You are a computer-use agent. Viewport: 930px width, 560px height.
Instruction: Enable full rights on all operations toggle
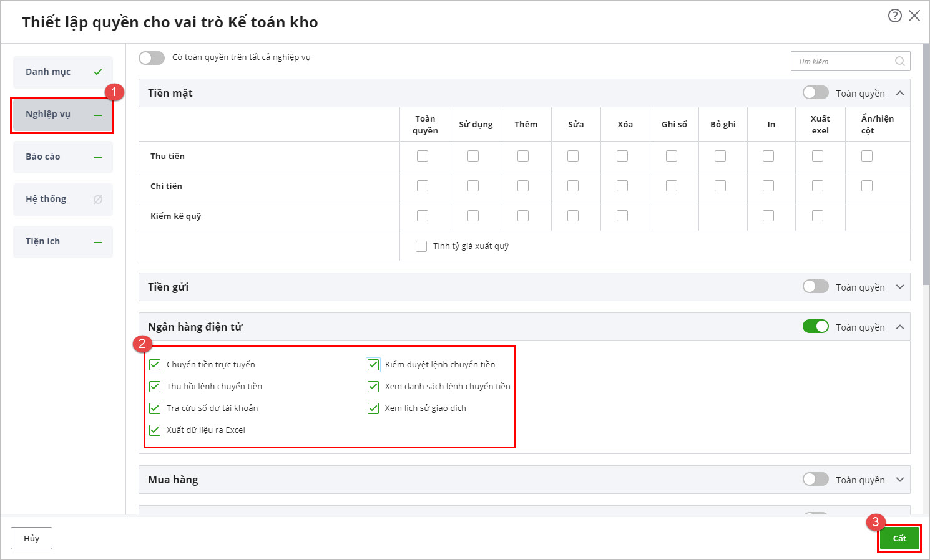point(152,58)
